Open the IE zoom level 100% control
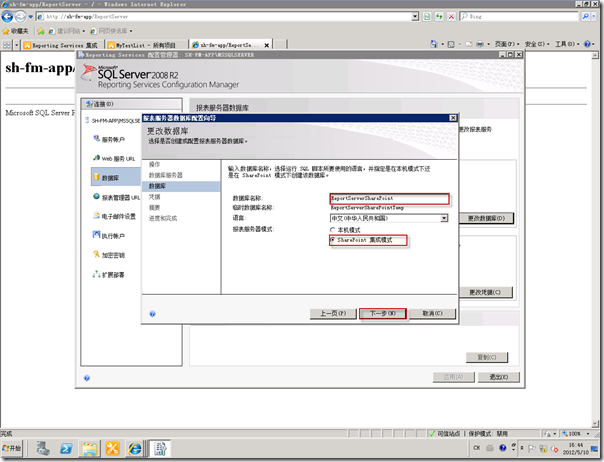This screenshot has width=604, height=462. click(x=574, y=433)
